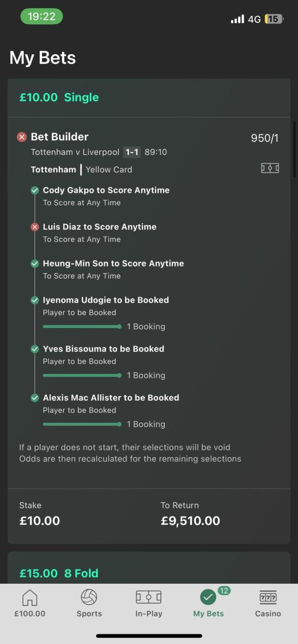Screen dimensions: 298x644
Task: Tap the red cross on Luis Diaz selection
Action: point(35,227)
